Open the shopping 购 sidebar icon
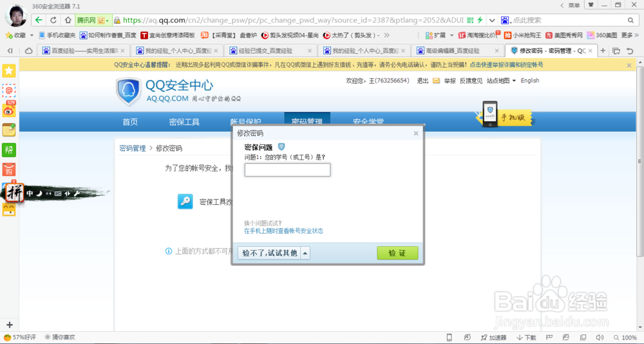The height and width of the screenshot is (344, 644). (9, 169)
